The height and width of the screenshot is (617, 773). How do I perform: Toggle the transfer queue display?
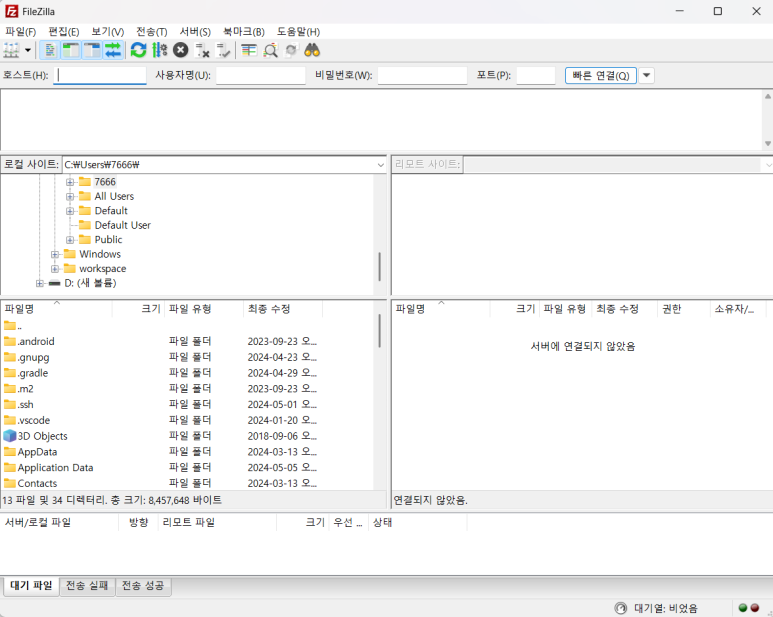pyautogui.click(x=113, y=50)
